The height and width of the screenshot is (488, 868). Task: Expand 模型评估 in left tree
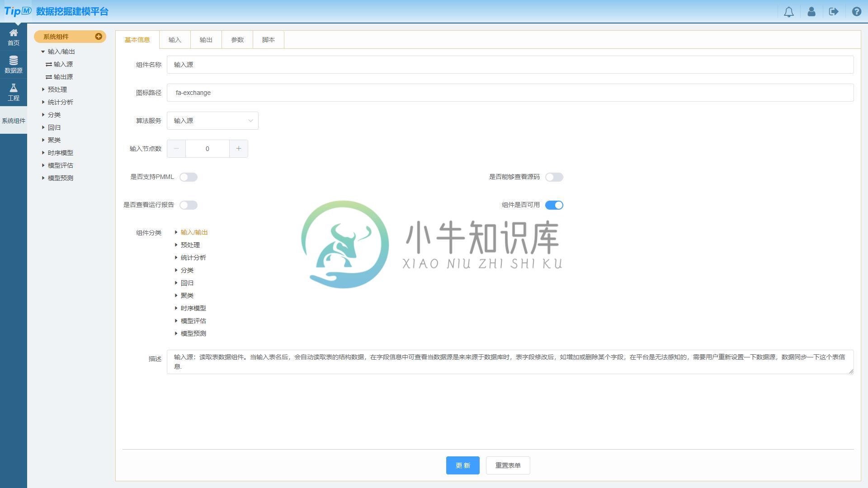tap(43, 165)
